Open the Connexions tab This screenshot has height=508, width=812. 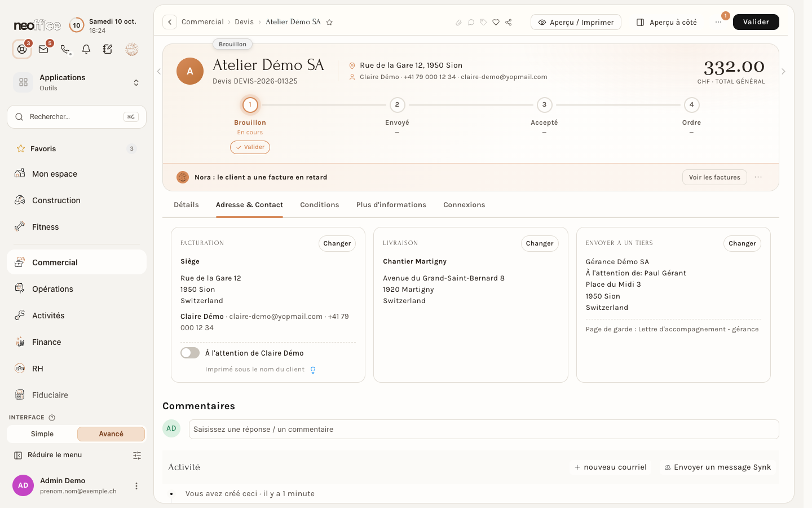[x=464, y=205]
